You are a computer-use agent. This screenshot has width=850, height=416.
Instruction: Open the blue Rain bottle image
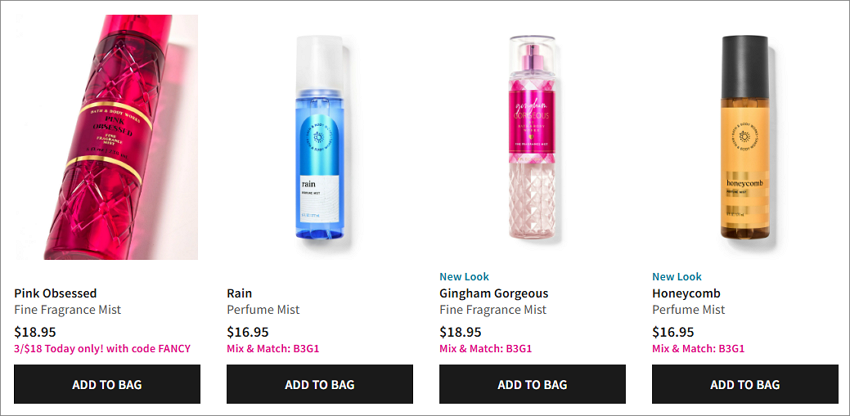[320, 138]
